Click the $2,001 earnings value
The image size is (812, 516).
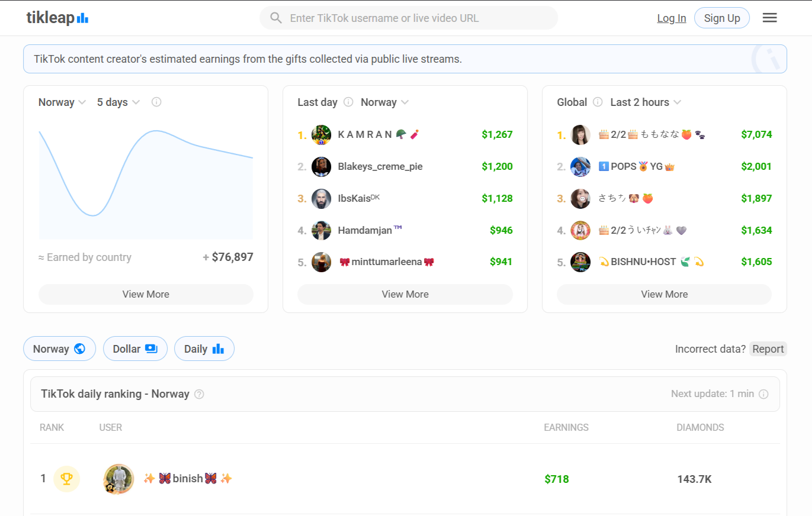(x=756, y=166)
